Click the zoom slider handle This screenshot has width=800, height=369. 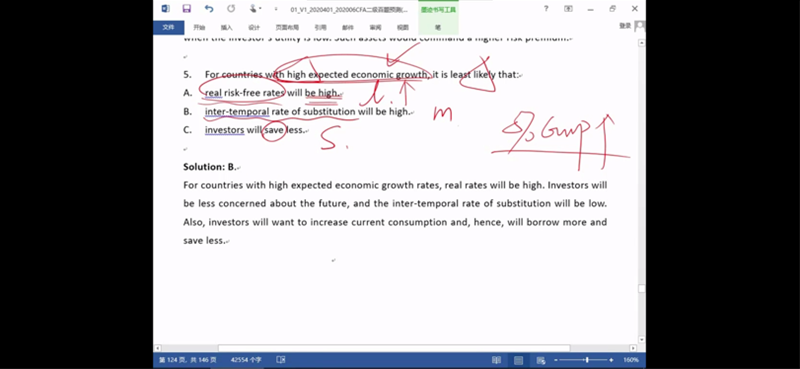coord(587,360)
